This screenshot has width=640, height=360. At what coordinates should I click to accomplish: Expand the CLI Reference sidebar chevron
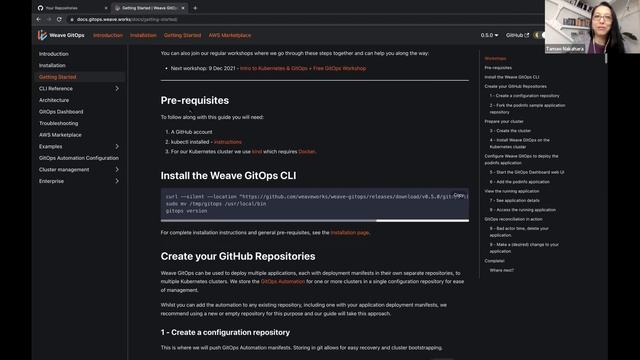(117, 89)
